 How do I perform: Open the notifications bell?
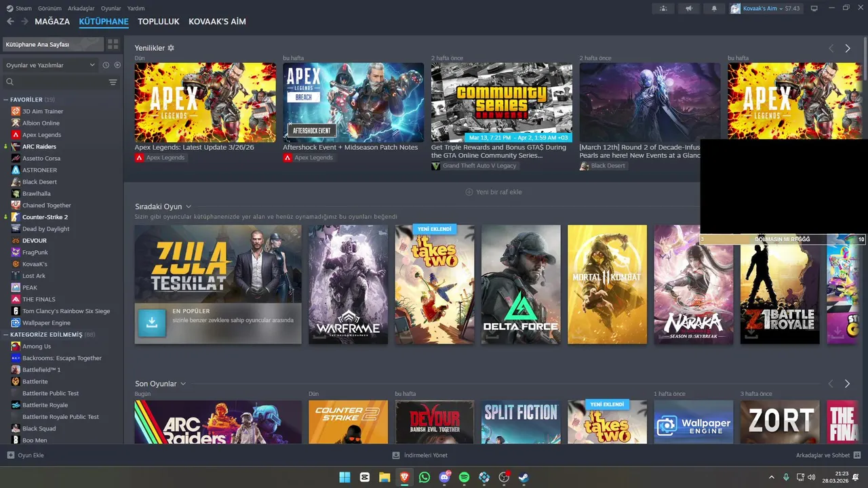coord(714,8)
